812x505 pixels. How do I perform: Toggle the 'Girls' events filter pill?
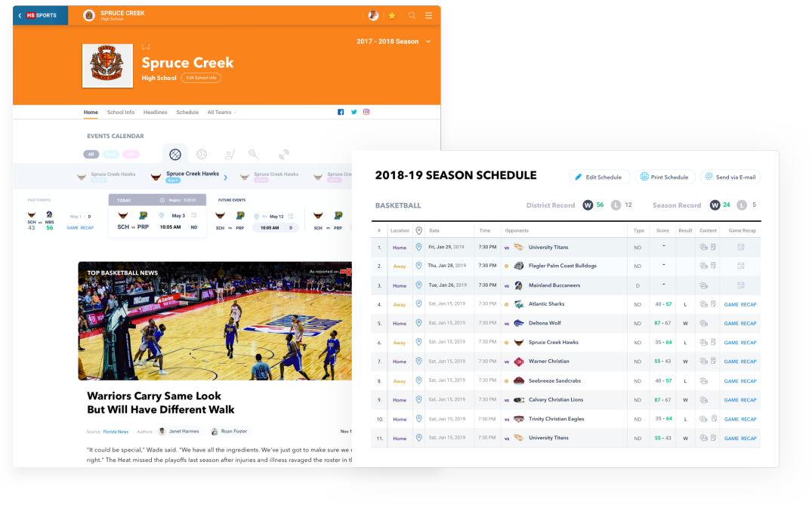pyautogui.click(x=131, y=154)
